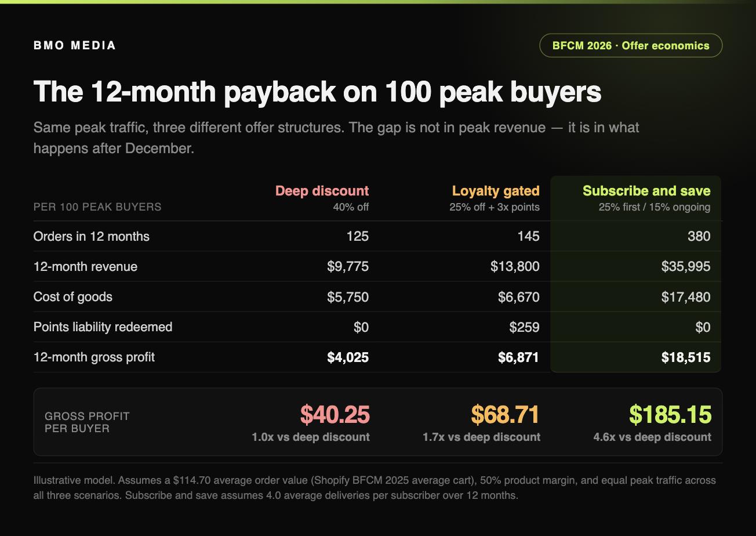Click the $17,480 cost cell

click(686, 296)
